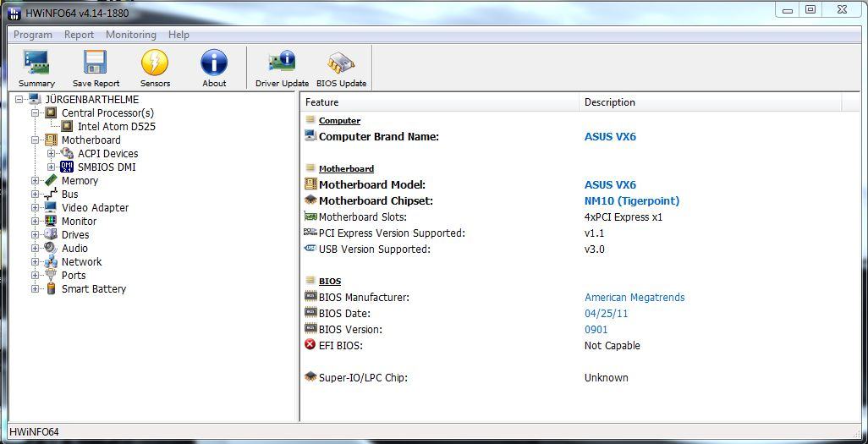The height and width of the screenshot is (444, 868).
Task: Open the Report menu
Action: click(x=80, y=35)
